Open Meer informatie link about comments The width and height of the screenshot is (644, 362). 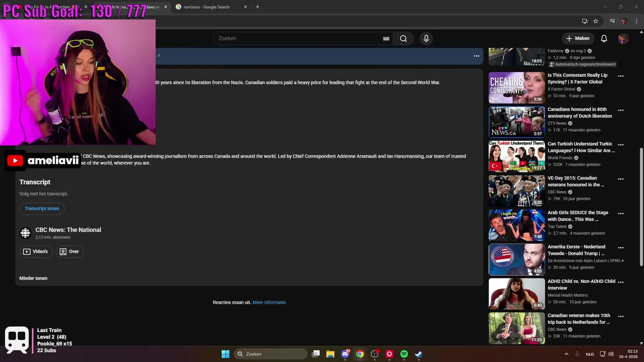pyautogui.click(x=269, y=302)
